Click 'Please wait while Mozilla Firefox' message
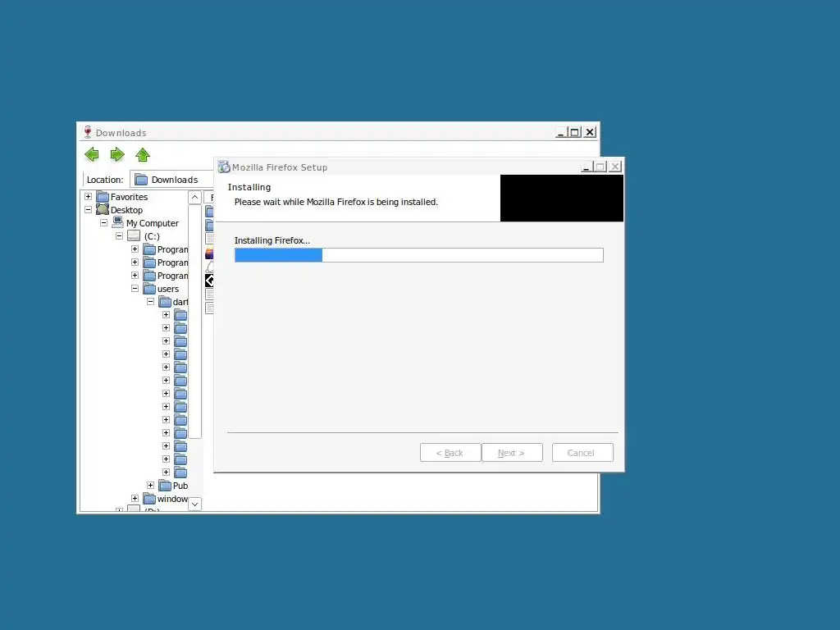 point(336,202)
